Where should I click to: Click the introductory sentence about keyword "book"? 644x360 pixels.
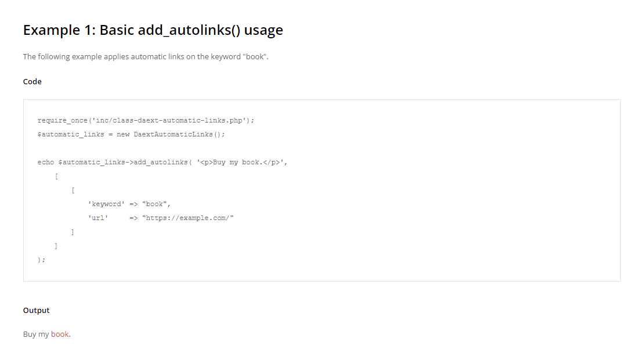146,57
